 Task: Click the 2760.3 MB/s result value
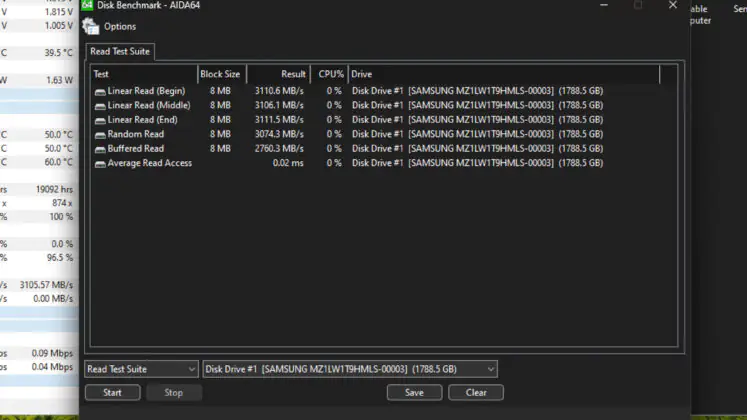pos(279,149)
